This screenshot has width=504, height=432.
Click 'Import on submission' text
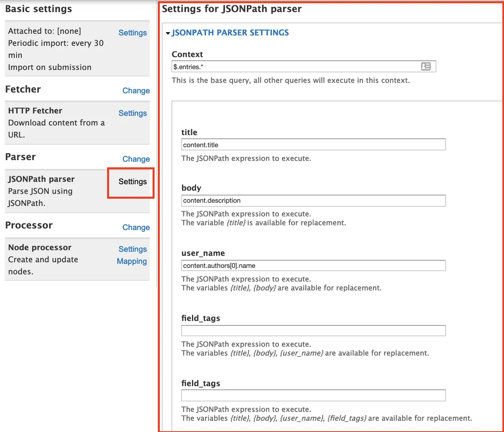(x=50, y=67)
